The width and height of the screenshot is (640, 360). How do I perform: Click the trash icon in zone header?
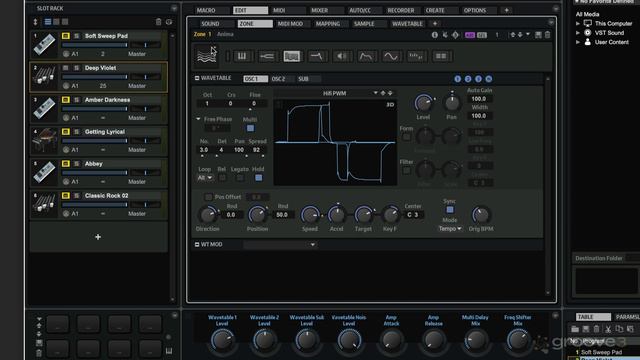click(x=548, y=35)
